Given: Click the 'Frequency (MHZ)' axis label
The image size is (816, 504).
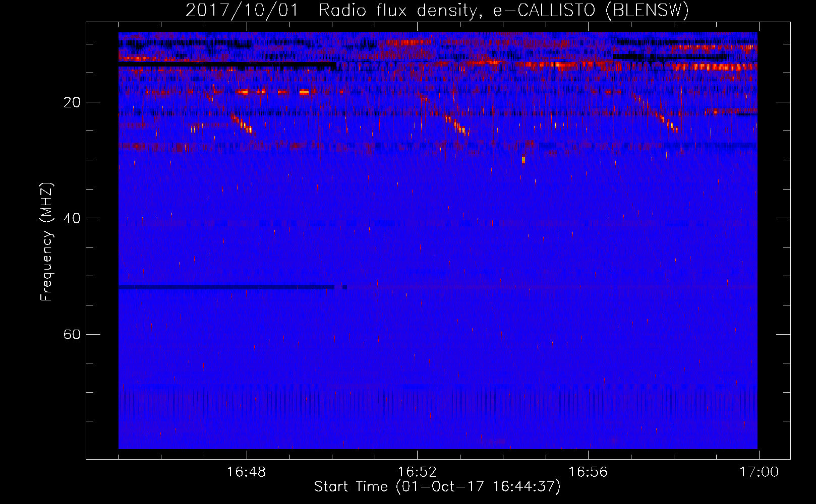Looking at the screenshot, I should [46, 242].
